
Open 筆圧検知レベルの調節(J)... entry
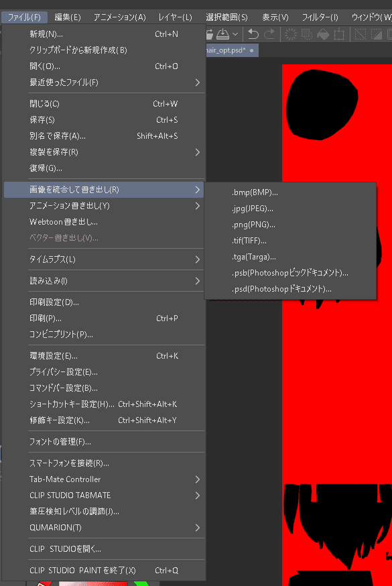[104, 512]
